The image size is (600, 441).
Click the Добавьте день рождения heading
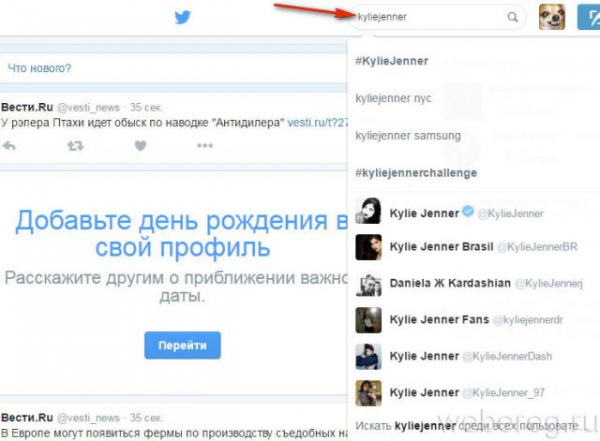click(182, 234)
